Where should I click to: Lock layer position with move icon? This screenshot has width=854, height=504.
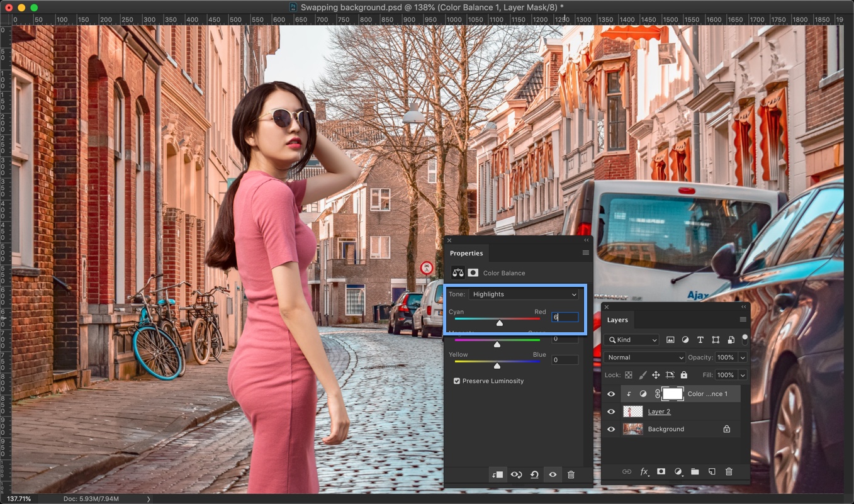pos(656,375)
